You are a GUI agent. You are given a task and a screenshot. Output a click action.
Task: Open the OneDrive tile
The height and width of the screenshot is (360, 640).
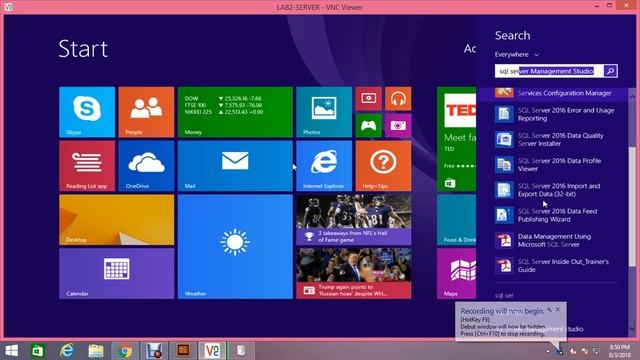(146, 166)
